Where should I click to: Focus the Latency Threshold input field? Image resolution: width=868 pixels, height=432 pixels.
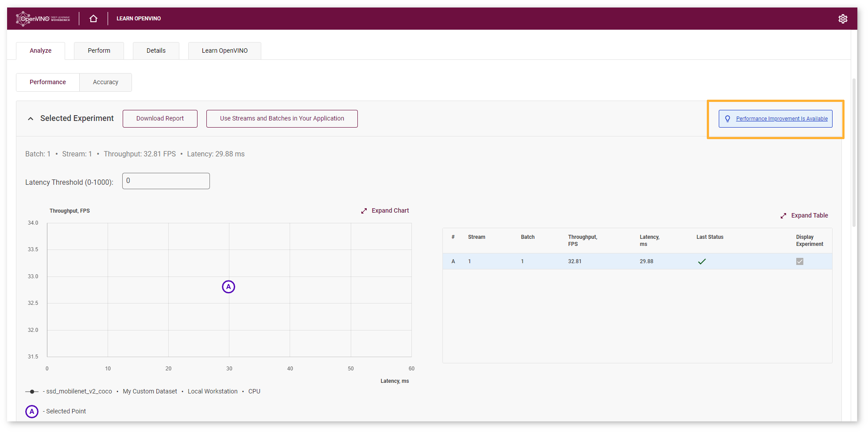point(166,181)
